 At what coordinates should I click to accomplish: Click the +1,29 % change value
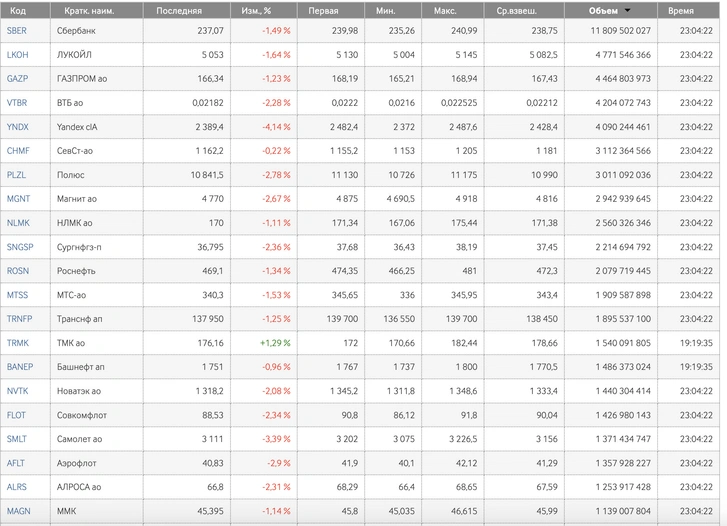pos(275,343)
